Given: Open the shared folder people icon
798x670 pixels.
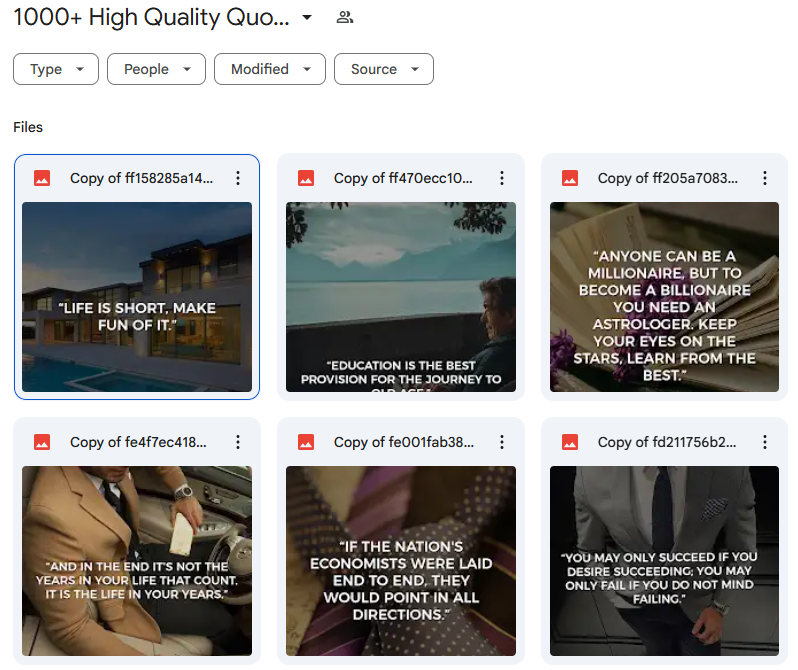Looking at the screenshot, I should 345,18.
